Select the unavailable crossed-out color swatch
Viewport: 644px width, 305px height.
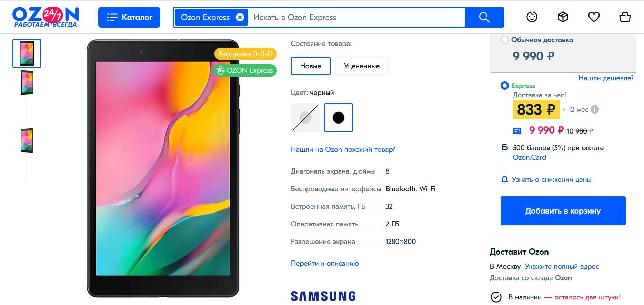tap(305, 118)
